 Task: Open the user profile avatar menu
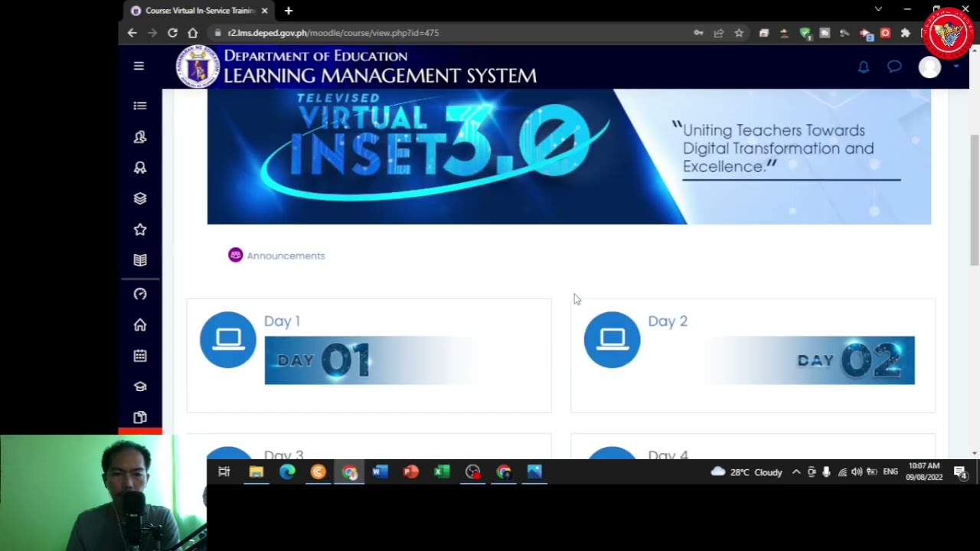[929, 67]
